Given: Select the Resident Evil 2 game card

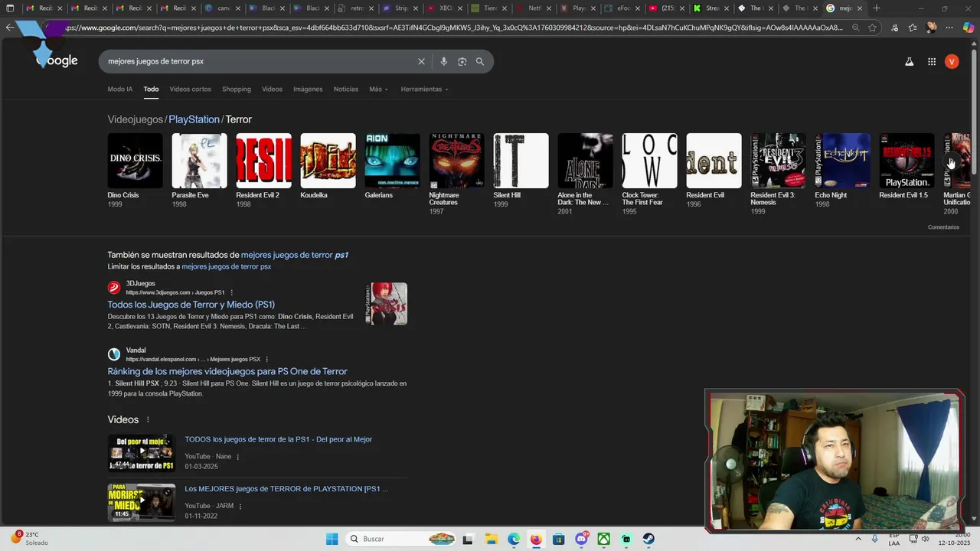Looking at the screenshot, I should [263, 170].
